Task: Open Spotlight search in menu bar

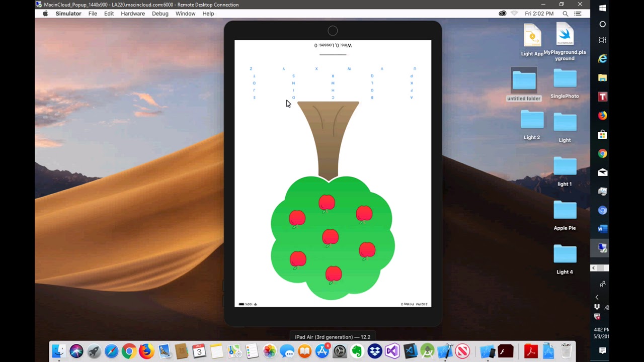Action: [x=566, y=14]
